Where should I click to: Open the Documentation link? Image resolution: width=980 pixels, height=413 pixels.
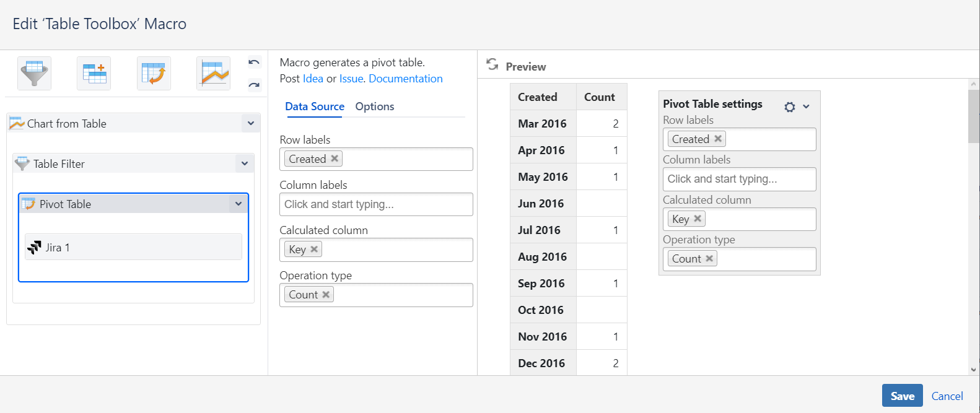[x=406, y=79]
